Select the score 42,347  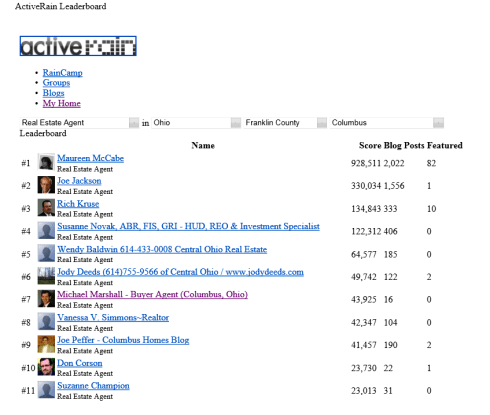click(x=364, y=323)
